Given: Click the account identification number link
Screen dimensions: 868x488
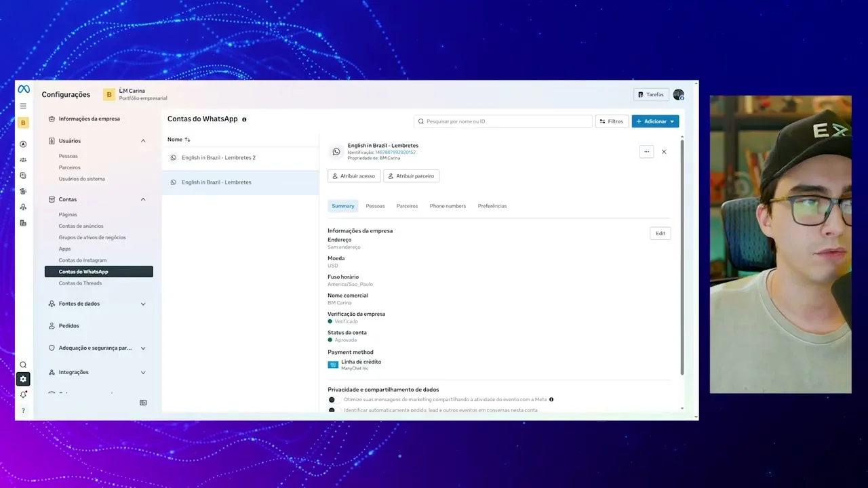Looking at the screenshot, I should click(x=395, y=152).
